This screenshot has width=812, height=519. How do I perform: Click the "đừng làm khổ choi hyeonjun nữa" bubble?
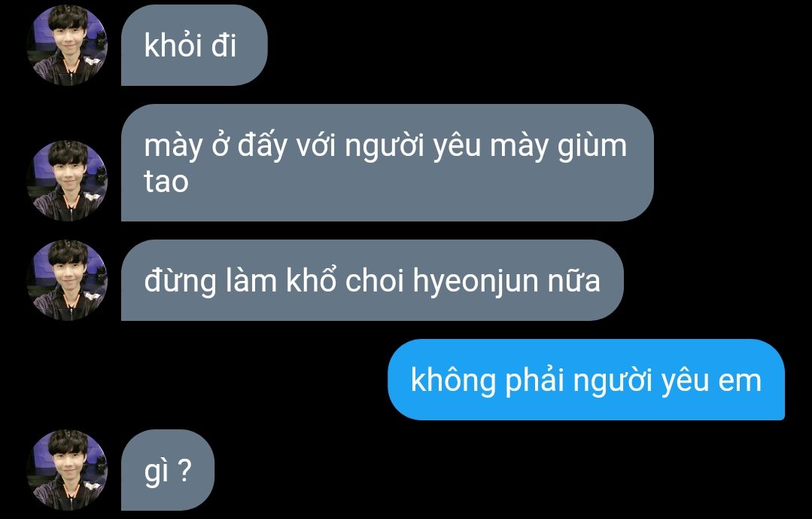(x=373, y=280)
